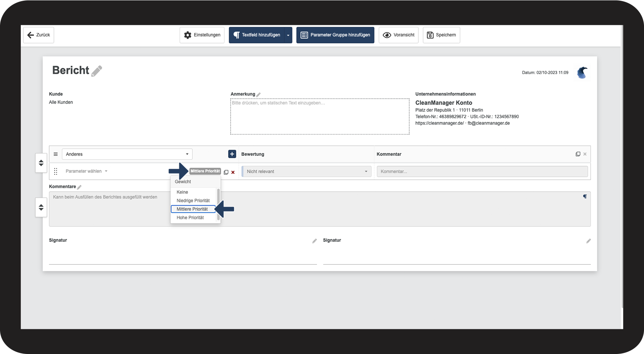Reorder the parameter group via up-down arrows
Viewport: 644px width, 354px height.
coord(41,163)
